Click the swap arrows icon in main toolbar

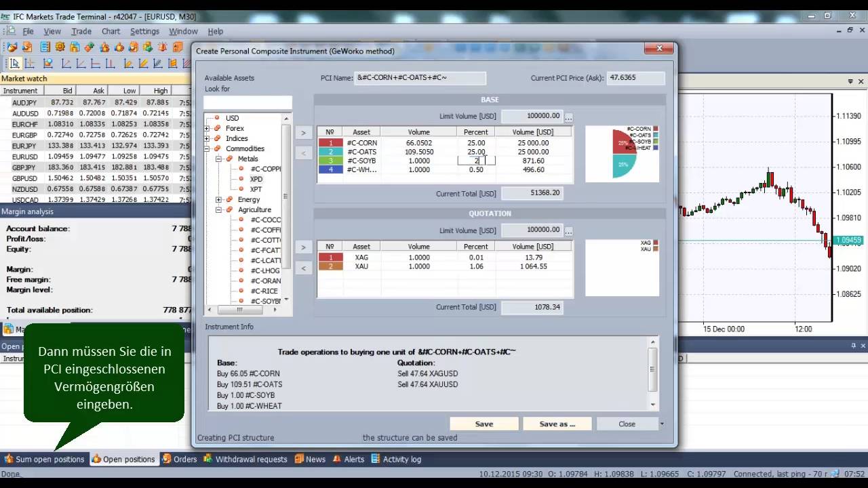pyautogui.click(x=89, y=47)
